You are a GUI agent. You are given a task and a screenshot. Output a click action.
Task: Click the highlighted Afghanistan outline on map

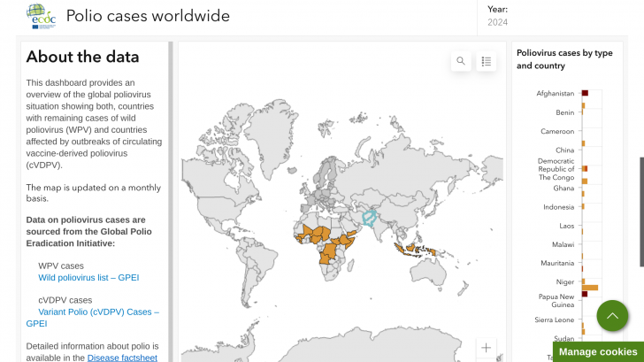coord(369,216)
